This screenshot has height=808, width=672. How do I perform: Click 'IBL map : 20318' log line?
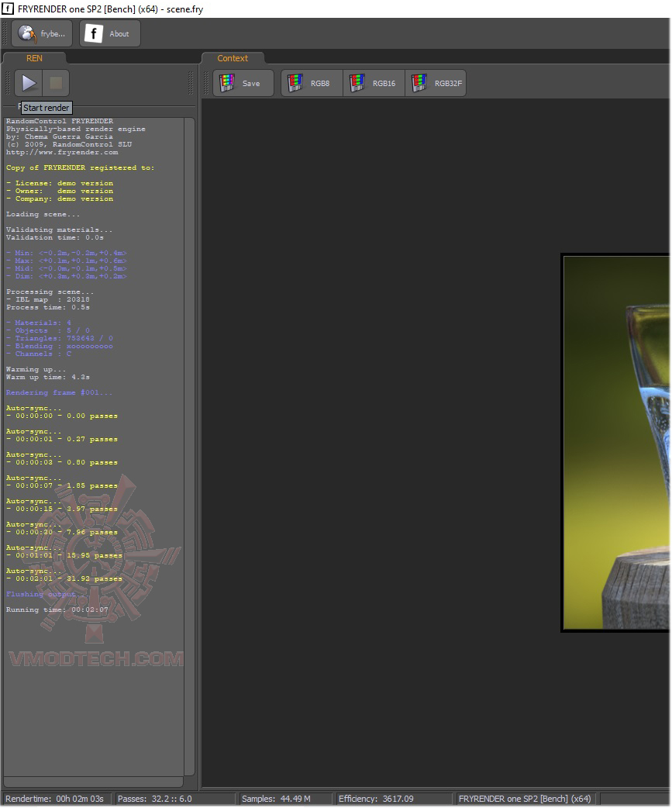click(47, 299)
